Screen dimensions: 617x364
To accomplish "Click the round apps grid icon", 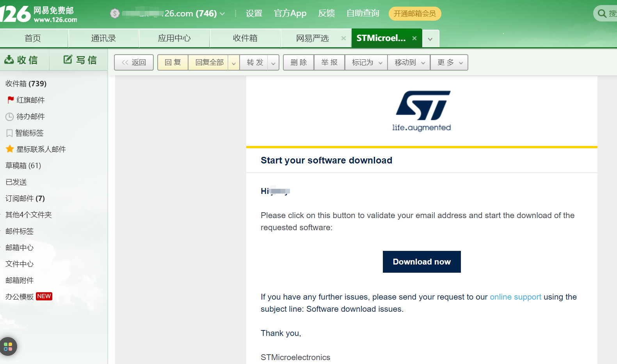I will pyautogui.click(x=8, y=346).
